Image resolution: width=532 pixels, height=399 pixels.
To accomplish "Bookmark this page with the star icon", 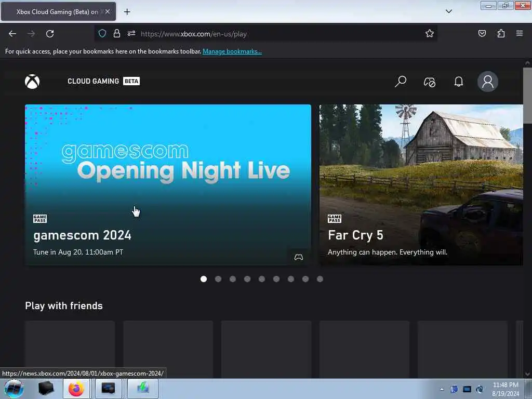I will tap(430, 33).
